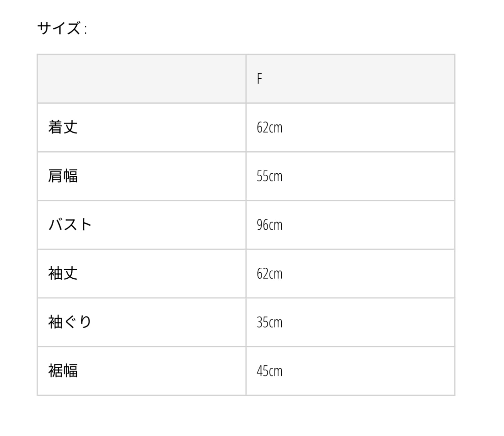Click the サイズ heading text
Viewport: 504px width, 436px height.
[x=59, y=28]
